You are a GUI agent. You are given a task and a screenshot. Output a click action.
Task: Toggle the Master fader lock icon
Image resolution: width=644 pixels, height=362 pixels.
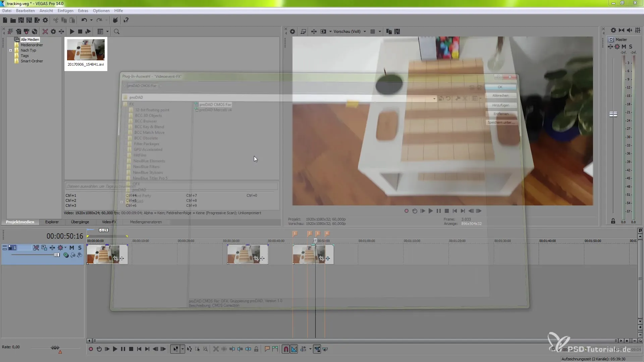(613, 221)
